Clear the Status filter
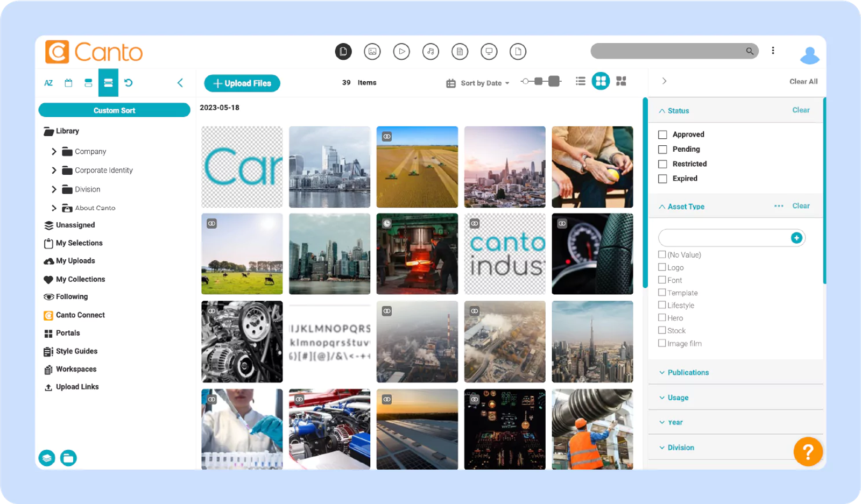This screenshot has height=504, width=861. click(x=801, y=110)
